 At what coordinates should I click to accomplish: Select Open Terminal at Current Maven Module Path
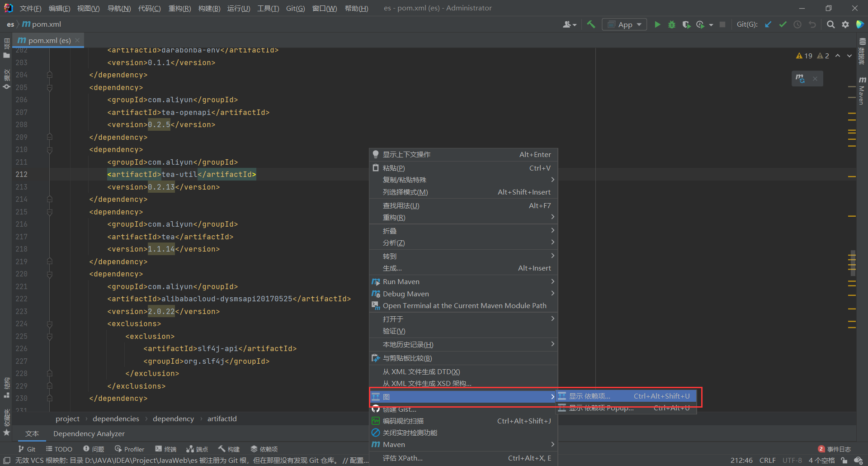point(463,305)
